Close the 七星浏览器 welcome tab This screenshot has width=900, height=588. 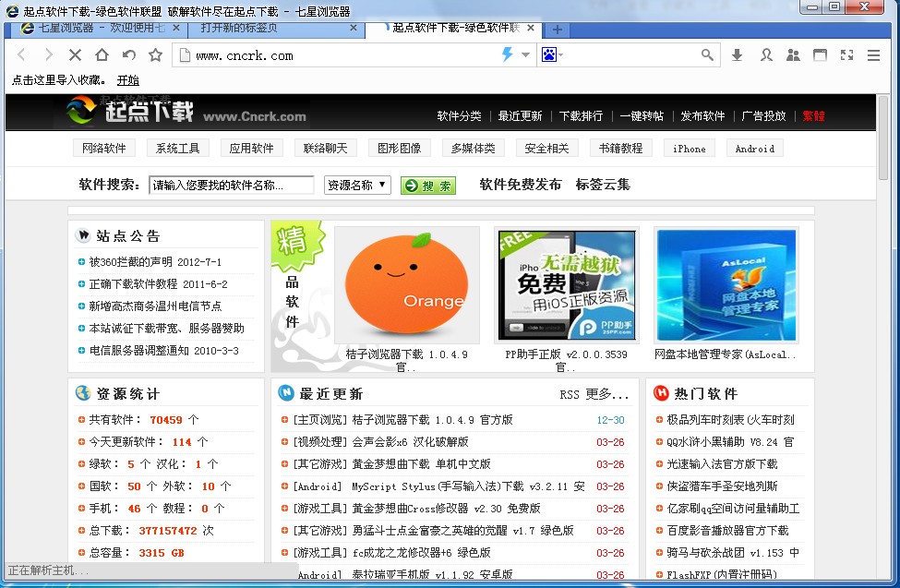pyautogui.click(x=176, y=28)
